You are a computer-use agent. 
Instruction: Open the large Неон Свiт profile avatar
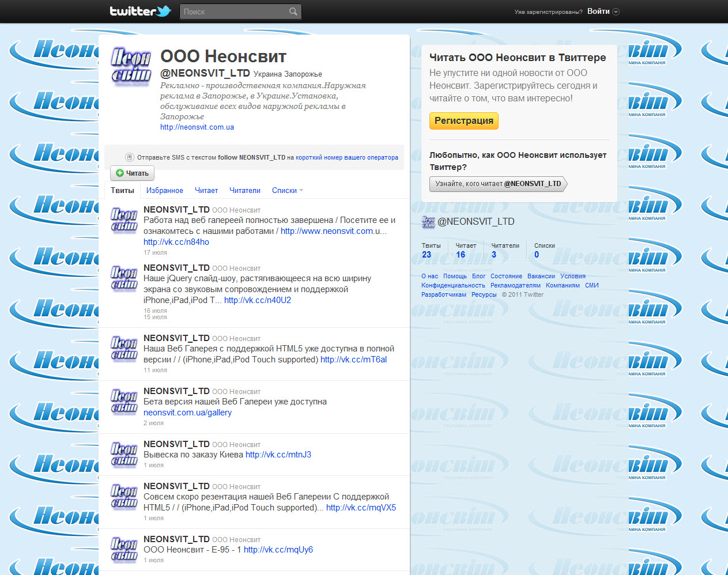pos(131,67)
